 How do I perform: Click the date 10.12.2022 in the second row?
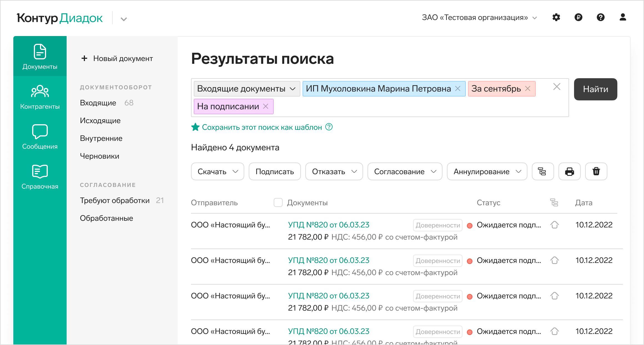[594, 260]
